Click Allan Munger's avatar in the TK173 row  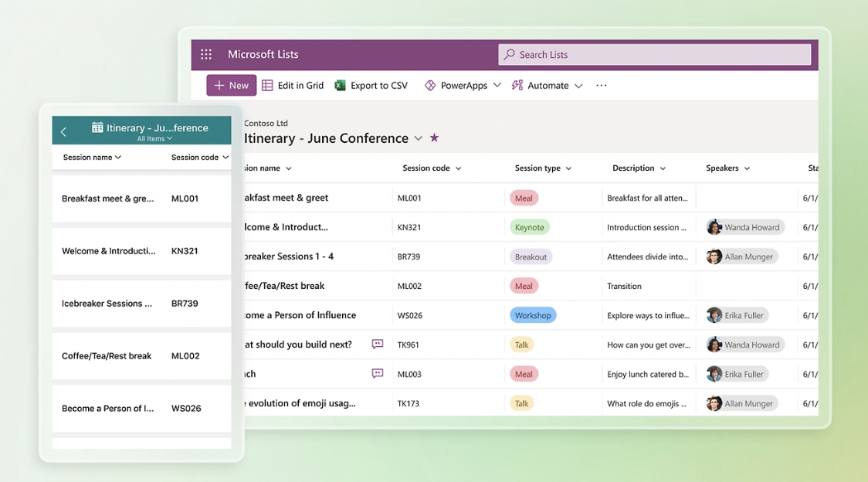point(714,403)
